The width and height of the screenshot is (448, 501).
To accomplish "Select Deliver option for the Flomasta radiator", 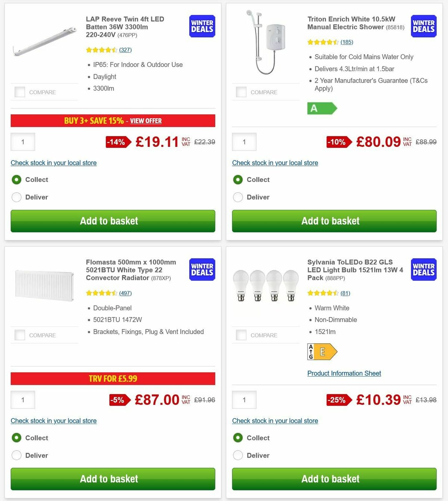I will click(16, 455).
